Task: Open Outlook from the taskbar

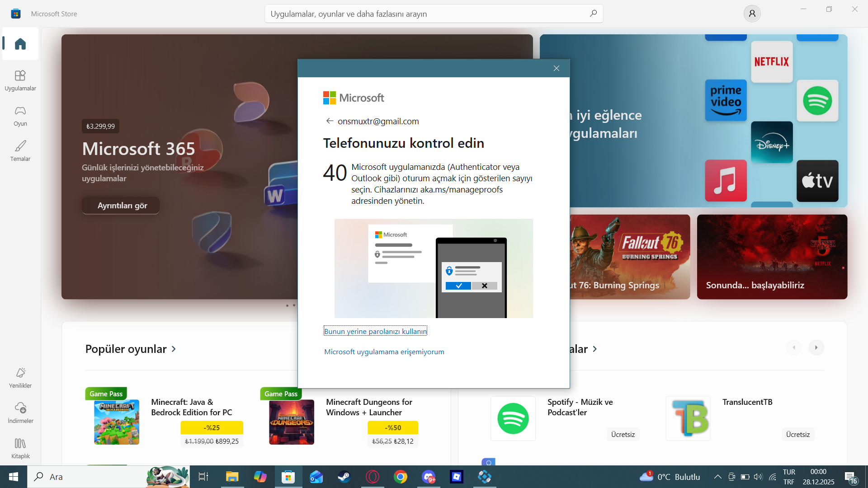Action: pyautogui.click(x=316, y=477)
